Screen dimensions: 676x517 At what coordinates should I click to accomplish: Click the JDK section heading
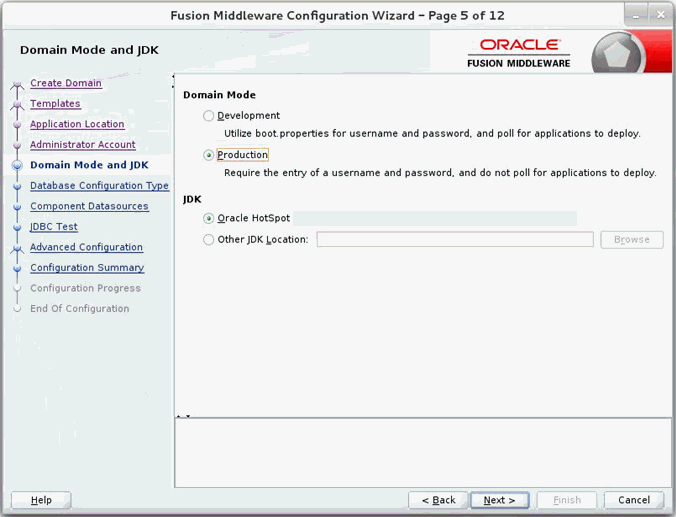pos(192,199)
